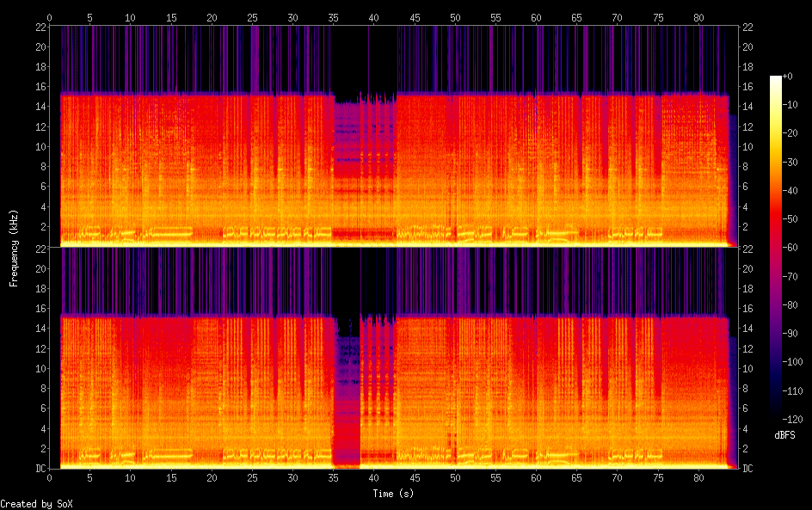Click tick '80' on top time axis

tap(698, 17)
